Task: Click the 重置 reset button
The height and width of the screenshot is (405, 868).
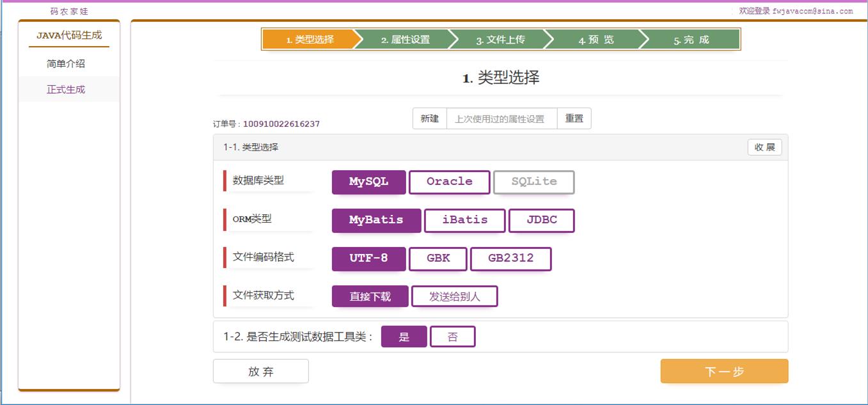Action: click(x=574, y=118)
